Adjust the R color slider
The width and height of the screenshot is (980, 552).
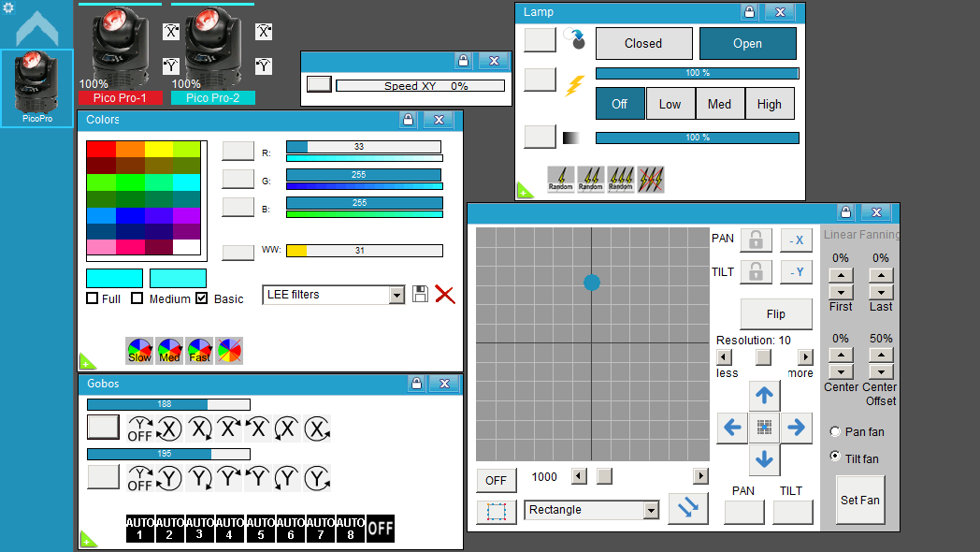364,147
